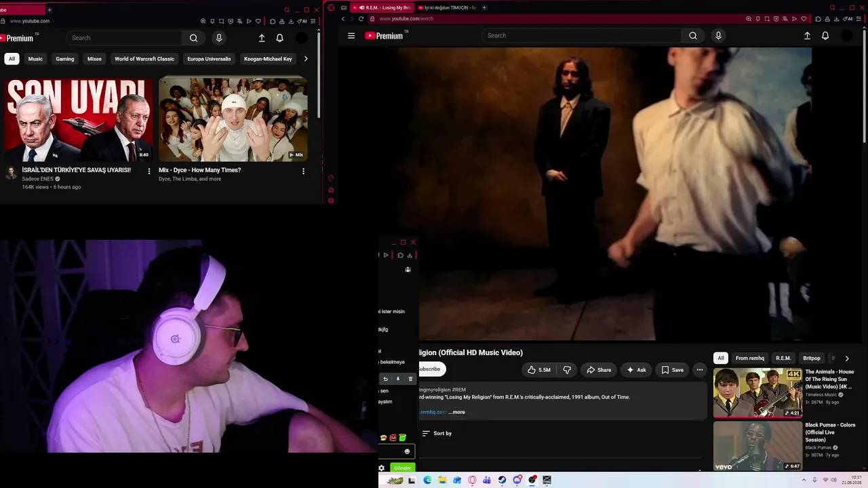This screenshot has width=868, height=488.
Task: Select the Music category chip
Action: (35, 59)
